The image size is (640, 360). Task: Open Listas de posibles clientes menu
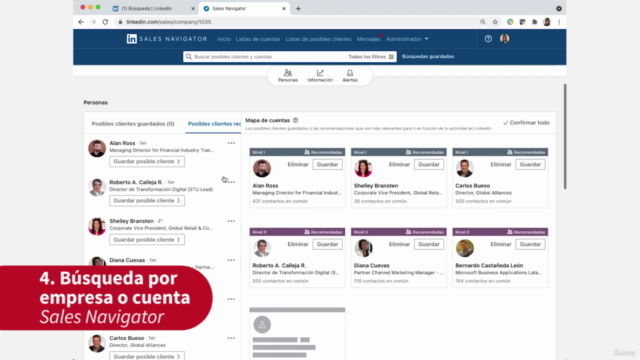(318, 39)
